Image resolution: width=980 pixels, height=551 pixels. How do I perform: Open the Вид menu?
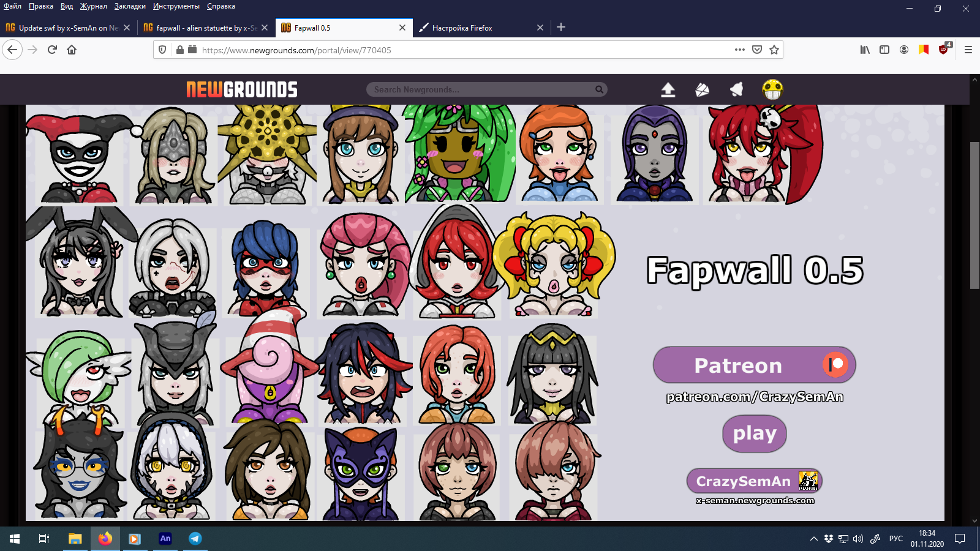coord(67,6)
